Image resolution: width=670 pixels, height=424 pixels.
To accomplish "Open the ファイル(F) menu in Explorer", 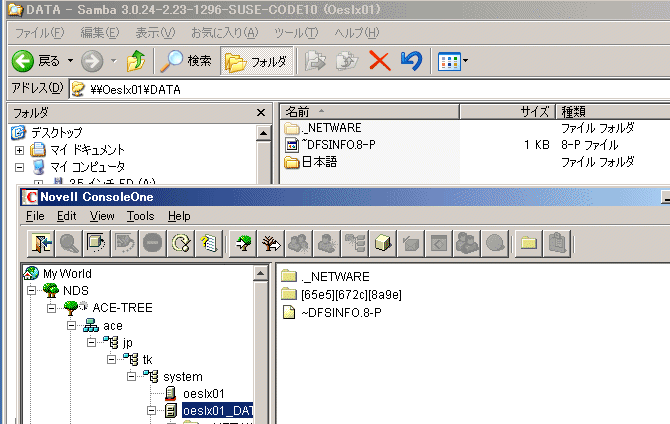I will 40,32.
